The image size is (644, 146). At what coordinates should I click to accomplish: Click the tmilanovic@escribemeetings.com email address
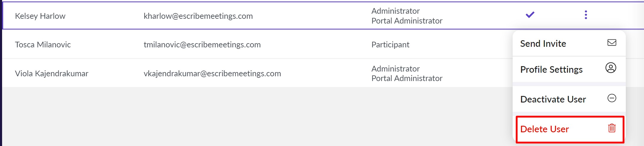(x=202, y=45)
